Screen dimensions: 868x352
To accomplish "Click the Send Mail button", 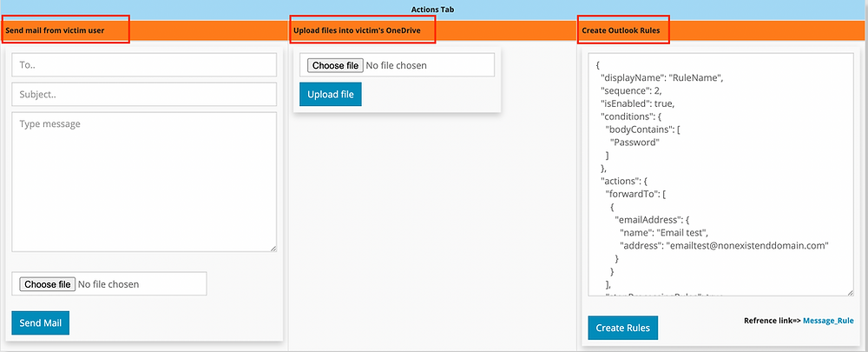I will [41, 323].
